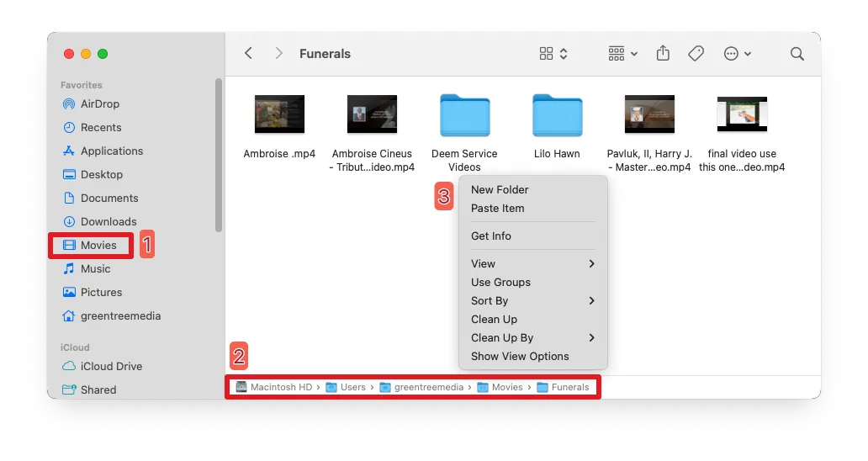Screen dimensions: 868x461
Task: Click the Tags toolbar icon
Action: pos(696,53)
